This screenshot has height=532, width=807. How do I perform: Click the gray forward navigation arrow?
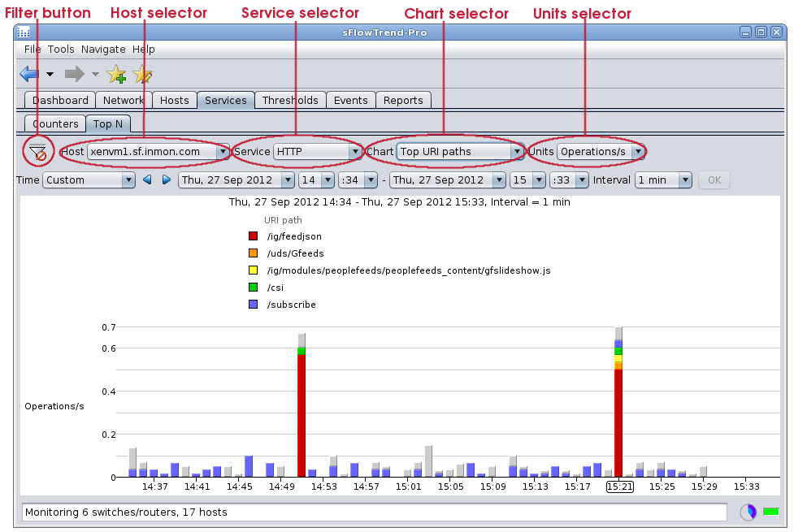point(75,75)
